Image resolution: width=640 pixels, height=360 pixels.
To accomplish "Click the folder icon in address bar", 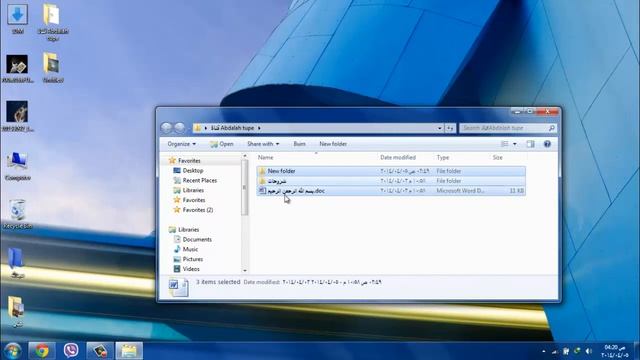I will point(198,128).
